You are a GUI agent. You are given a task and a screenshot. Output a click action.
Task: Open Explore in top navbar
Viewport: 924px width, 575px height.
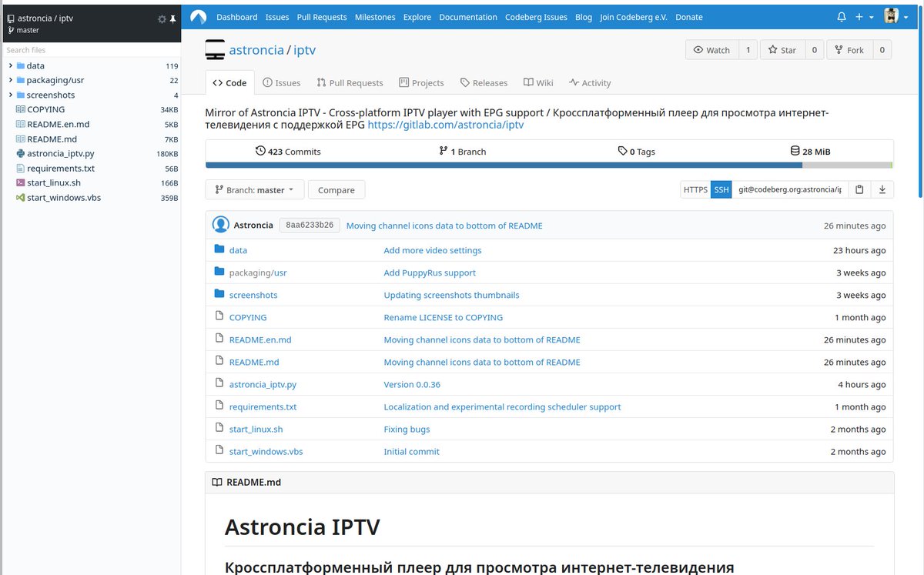pyautogui.click(x=417, y=17)
